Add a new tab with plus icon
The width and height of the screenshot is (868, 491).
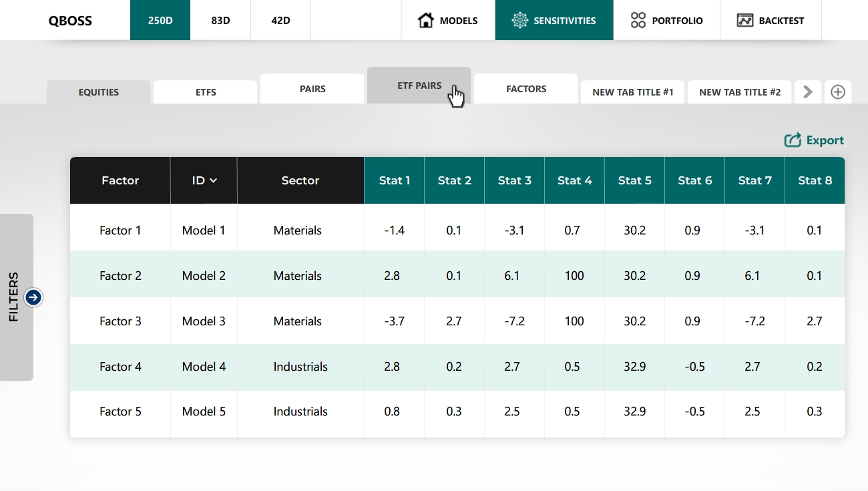837,92
